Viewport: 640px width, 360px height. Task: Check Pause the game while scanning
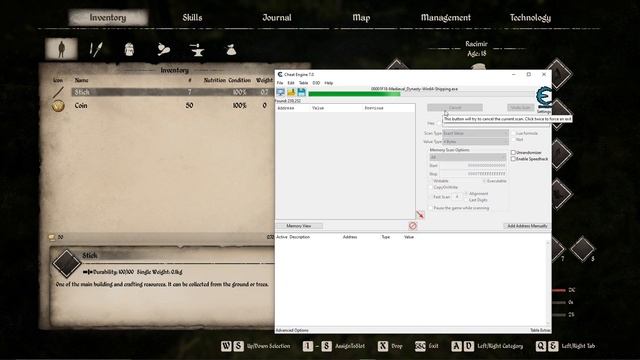coord(430,208)
